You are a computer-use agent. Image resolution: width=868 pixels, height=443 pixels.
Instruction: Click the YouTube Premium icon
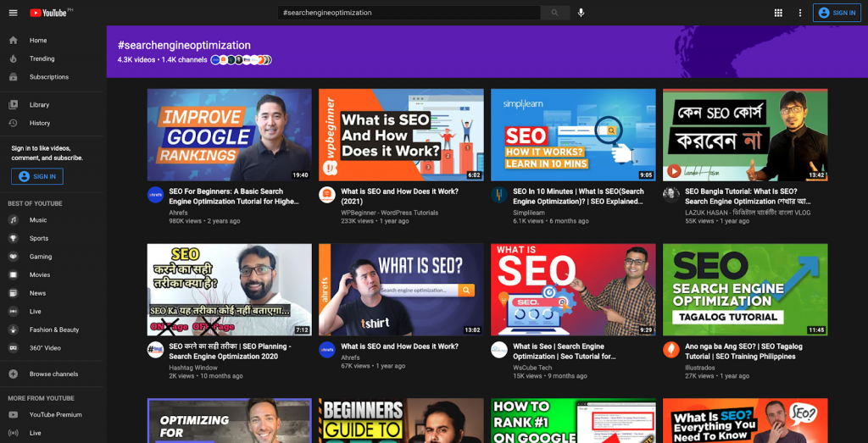tap(14, 415)
